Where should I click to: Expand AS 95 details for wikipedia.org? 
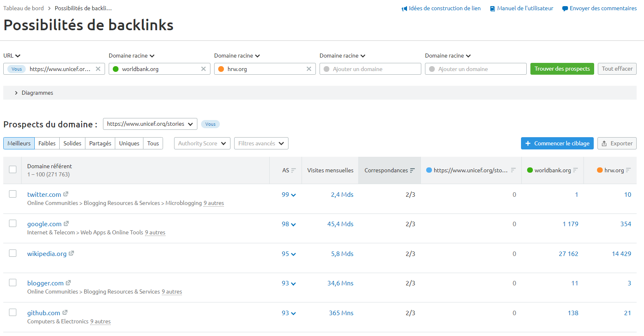pyautogui.click(x=289, y=254)
